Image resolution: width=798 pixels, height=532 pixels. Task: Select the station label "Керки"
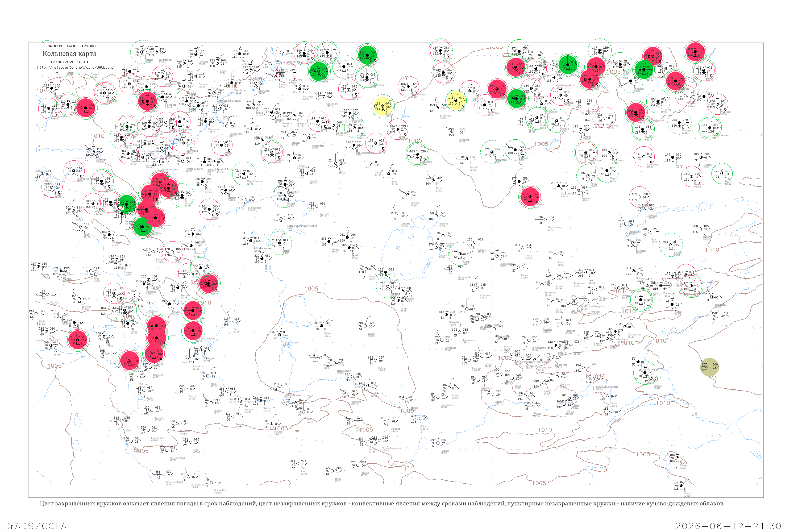point(498,402)
